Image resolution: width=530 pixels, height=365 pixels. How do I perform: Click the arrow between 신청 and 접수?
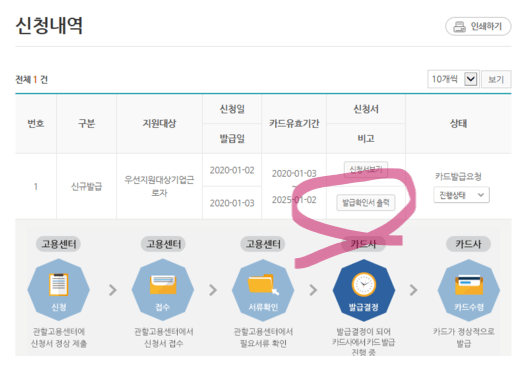[113, 290]
